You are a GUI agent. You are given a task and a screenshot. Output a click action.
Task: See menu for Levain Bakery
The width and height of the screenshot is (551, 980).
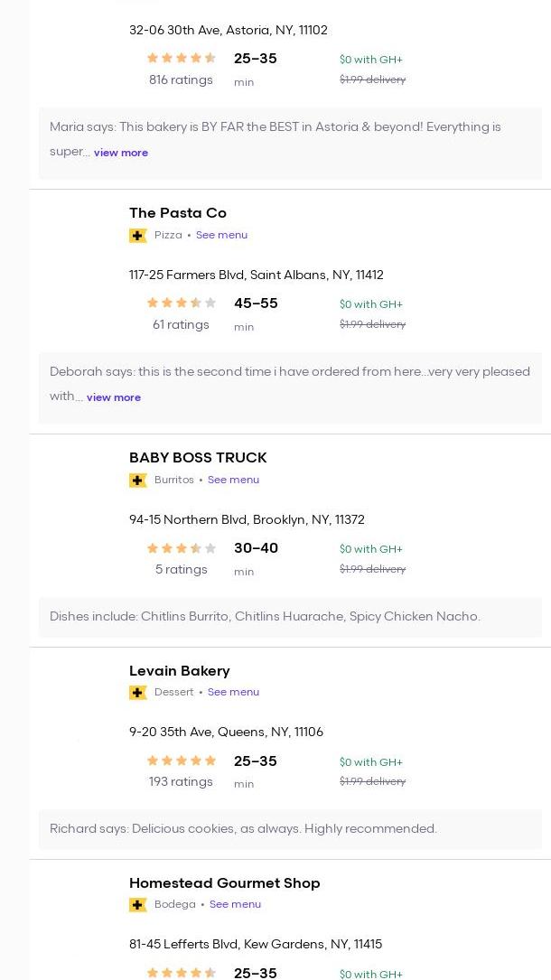[x=233, y=692]
